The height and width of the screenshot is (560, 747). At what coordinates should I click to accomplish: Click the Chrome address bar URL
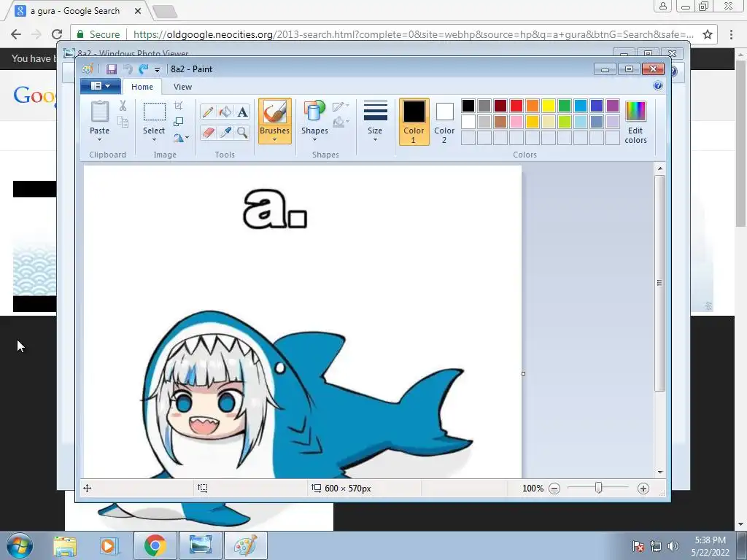414,34
